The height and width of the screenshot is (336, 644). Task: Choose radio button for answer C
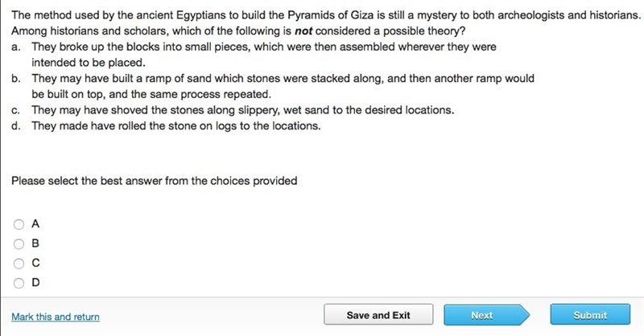[x=19, y=264]
